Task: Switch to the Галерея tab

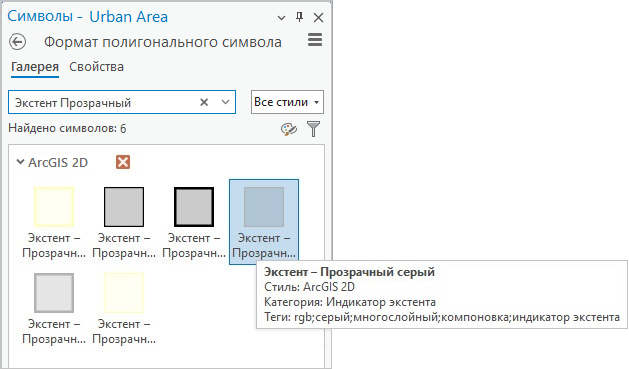Action: pos(35,67)
